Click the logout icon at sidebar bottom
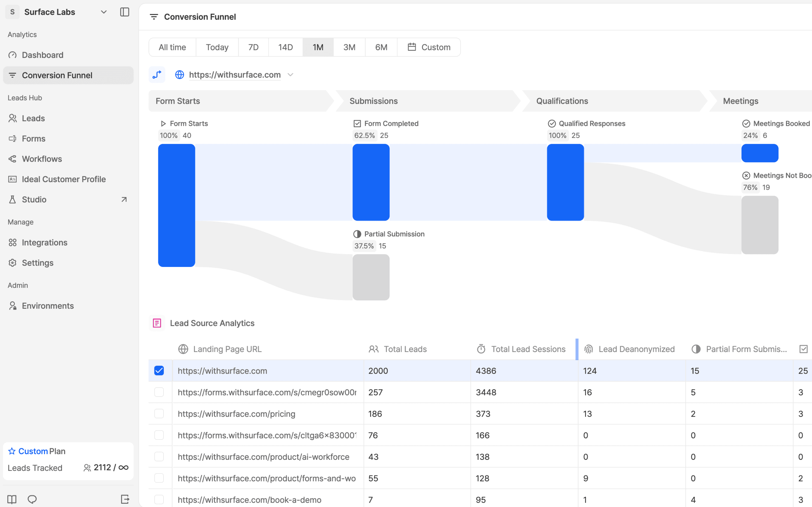Image resolution: width=812 pixels, height=507 pixels. [x=125, y=499]
